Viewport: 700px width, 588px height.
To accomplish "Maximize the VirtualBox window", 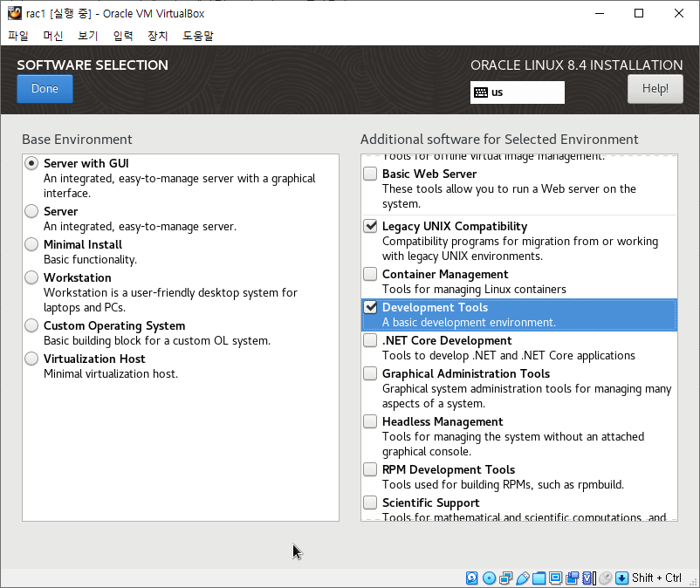I will pos(639,13).
